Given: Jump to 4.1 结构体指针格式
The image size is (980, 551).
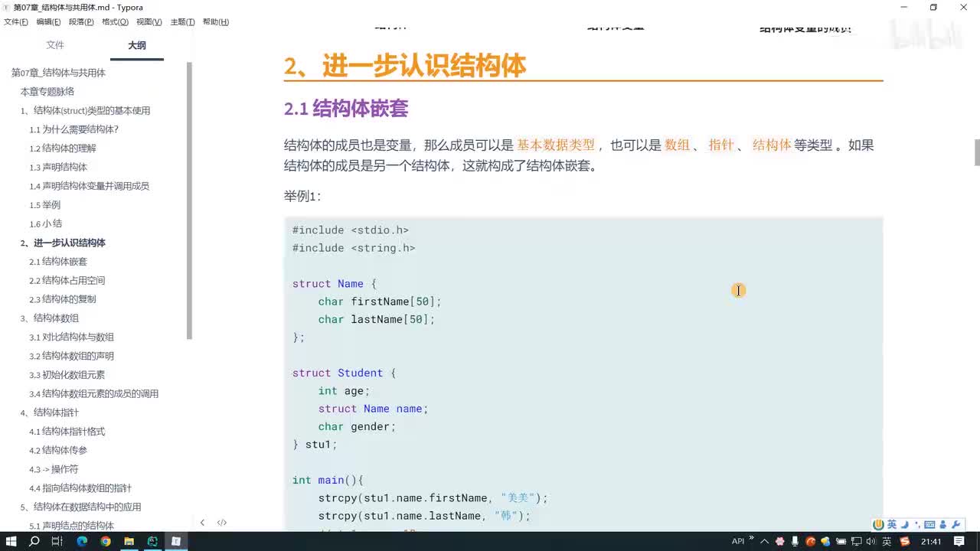Looking at the screenshot, I should pyautogui.click(x=67, y=432).
